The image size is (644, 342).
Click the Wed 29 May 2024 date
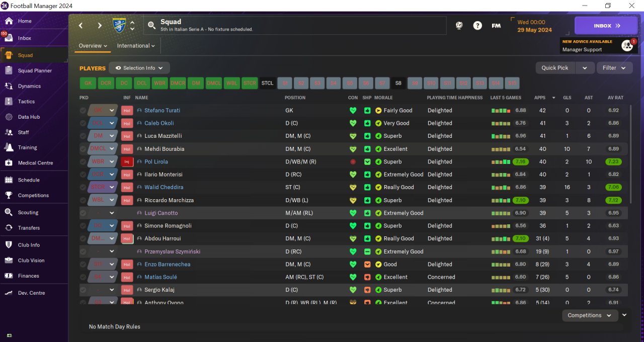[x=534, y=26]
